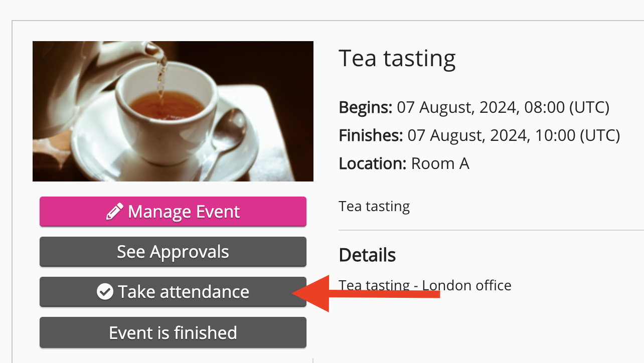Click the Finishes label
644x363 pixels.
tap(371, 135)
